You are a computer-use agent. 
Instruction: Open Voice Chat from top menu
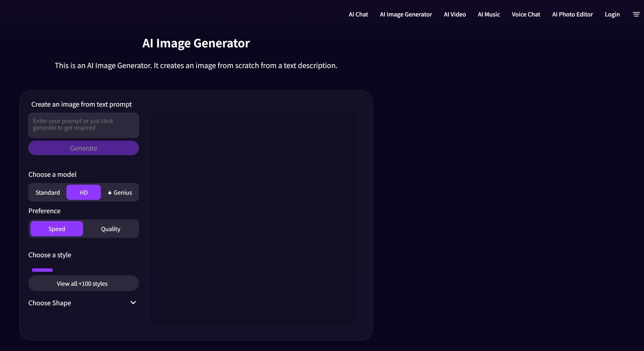tap(526, 14)
